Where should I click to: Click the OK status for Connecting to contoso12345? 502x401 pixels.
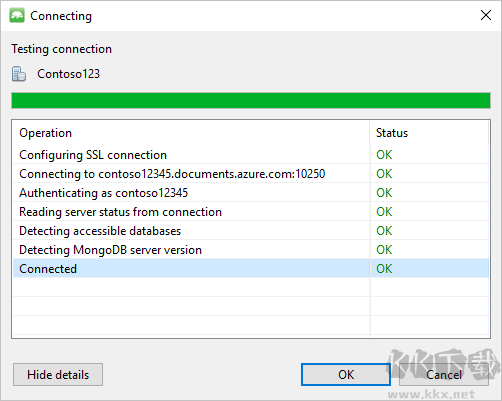coord(384,174)
